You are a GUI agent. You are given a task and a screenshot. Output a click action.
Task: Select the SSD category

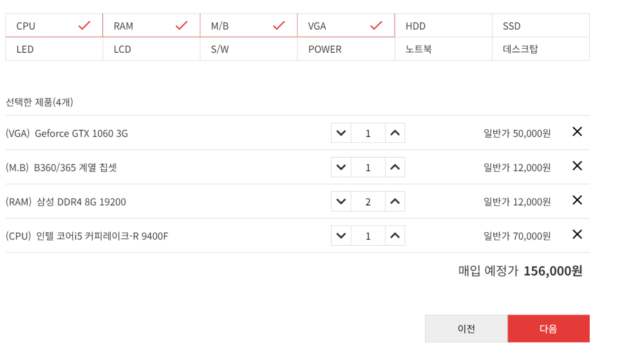tap(541, 26)
